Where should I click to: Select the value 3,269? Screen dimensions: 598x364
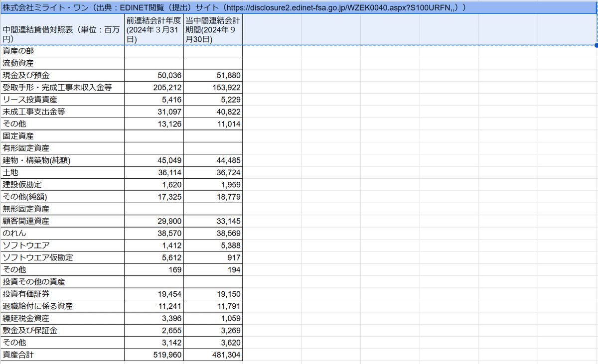pyautogui.click(x=213, y=330)
